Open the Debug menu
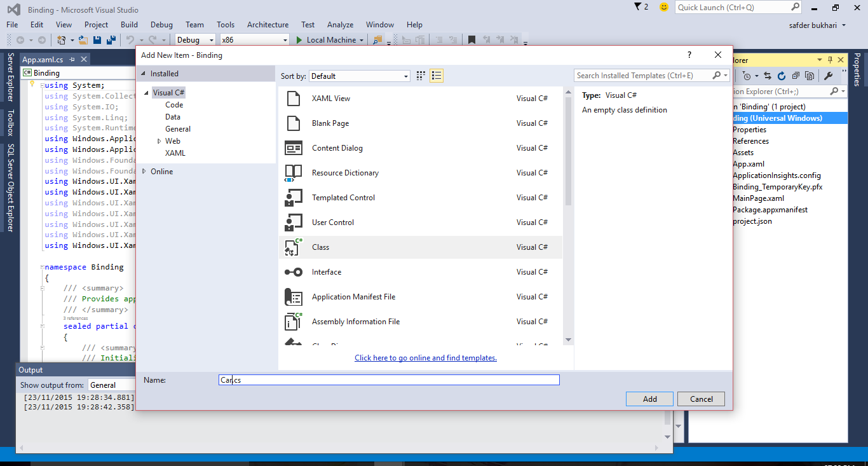The height and width of the screenshot is (466, 868). [x=161, y=25]
